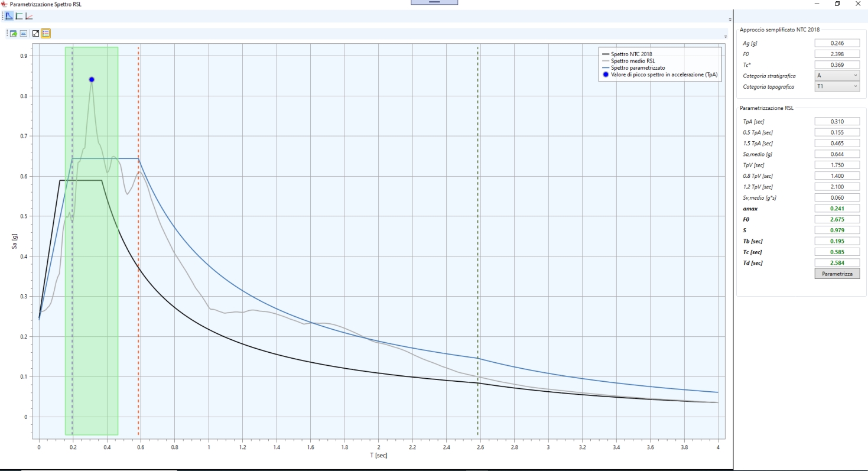The image size is (868, 471).
Task: Click the RSL F0 result field 2.675
Action: tap(837, 219)
